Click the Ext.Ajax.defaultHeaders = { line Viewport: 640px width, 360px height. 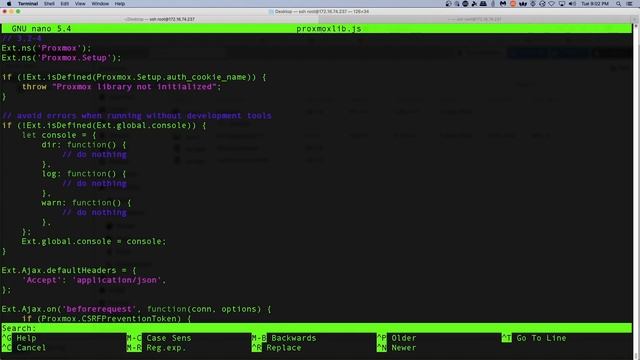point(69,270)
